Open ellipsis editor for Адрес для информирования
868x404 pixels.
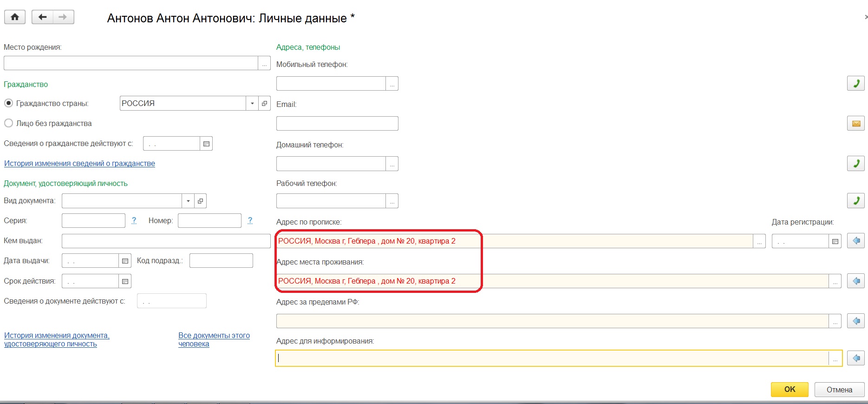pyautogui.click(x=835, y=358)
